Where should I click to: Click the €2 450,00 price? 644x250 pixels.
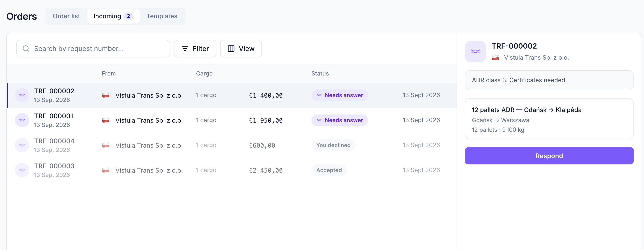[x=266, y=170]
